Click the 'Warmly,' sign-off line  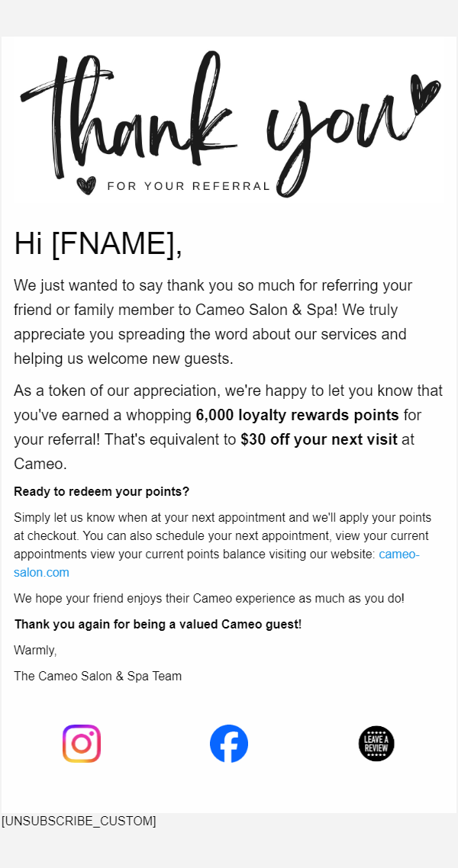tap(35, 650)
